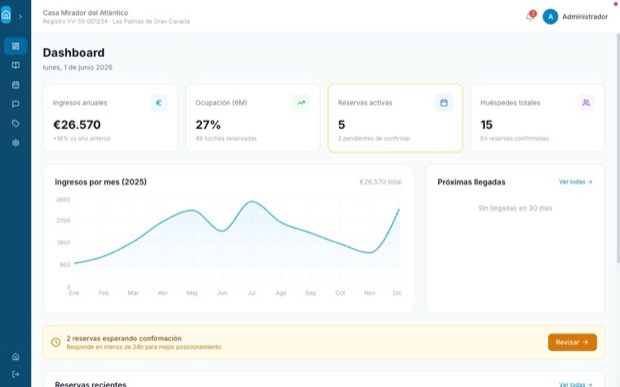Open the book icon in sidebar
Image resolution: width=620 pixels, height=387 pixels.
tap(15, 65)
